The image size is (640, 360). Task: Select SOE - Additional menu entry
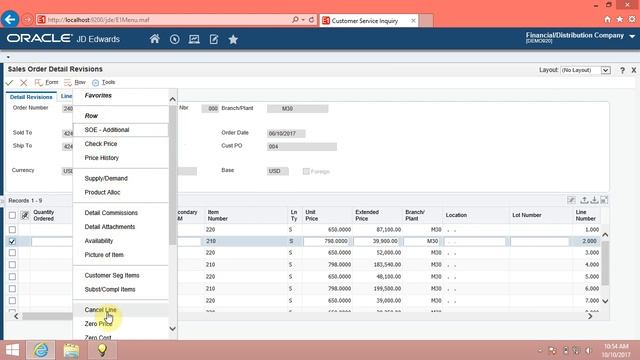click(121, 130)
